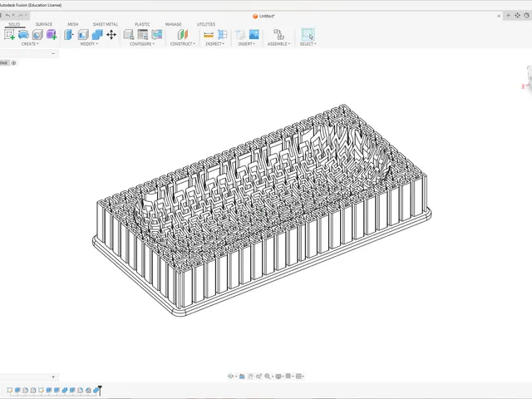This screenshot has width=532, height=399.
Task: Click the Assemble group joint icon
Action: click(x=278, y=35)
